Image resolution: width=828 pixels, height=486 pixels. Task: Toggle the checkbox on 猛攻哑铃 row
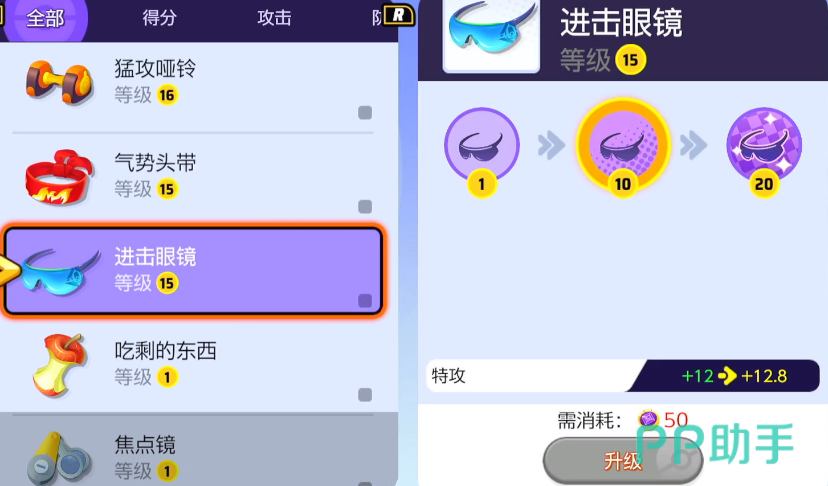(365, 113)
